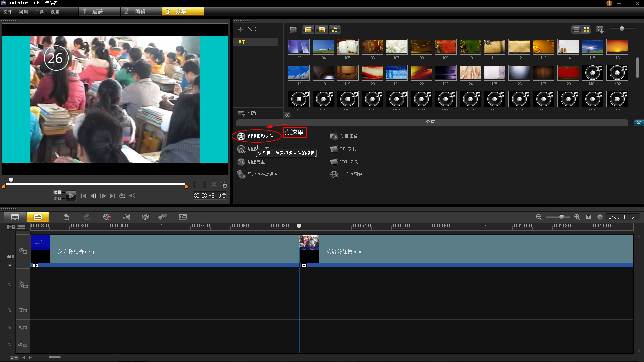Switch to the 编辑 step tab
This screenshot has height=362, width=644.
point(140,12)
